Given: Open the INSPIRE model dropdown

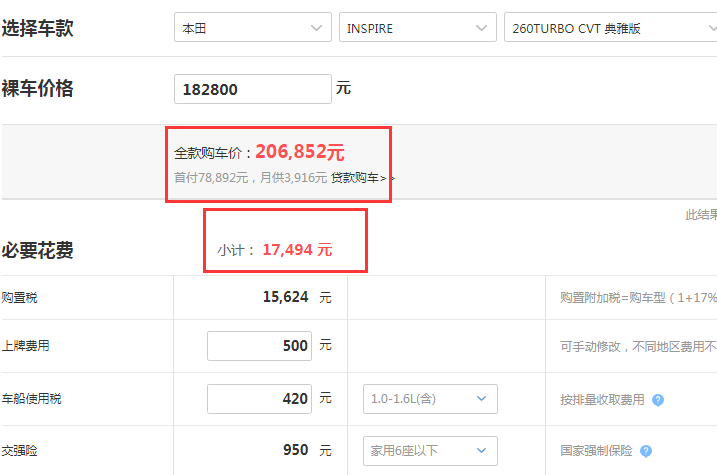Looking at the screenshot, I should click(417, 27).
